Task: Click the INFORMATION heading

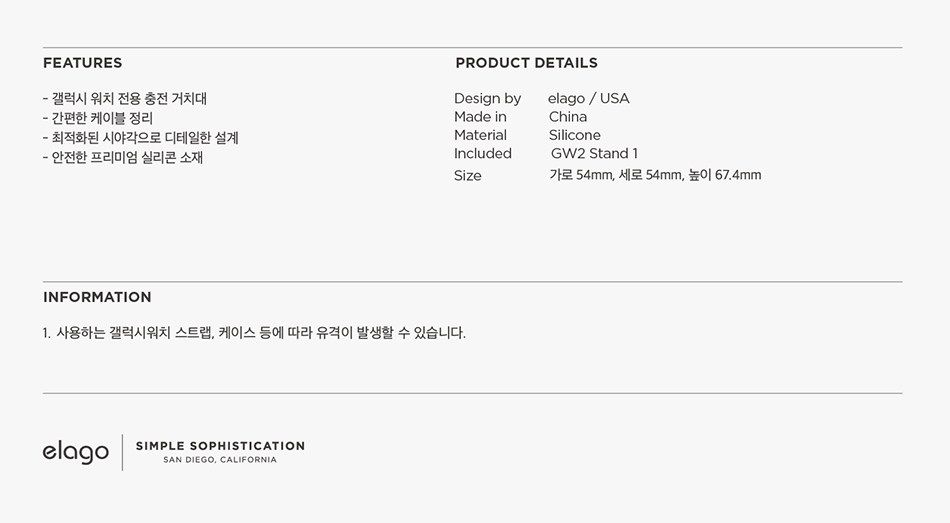Action: pyautogui.click(x=97, y=297)
